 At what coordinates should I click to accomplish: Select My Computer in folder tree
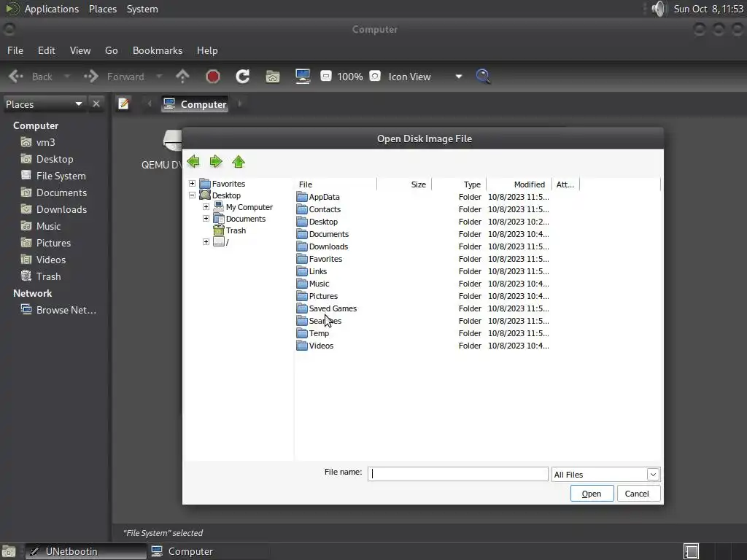(243, 207)
